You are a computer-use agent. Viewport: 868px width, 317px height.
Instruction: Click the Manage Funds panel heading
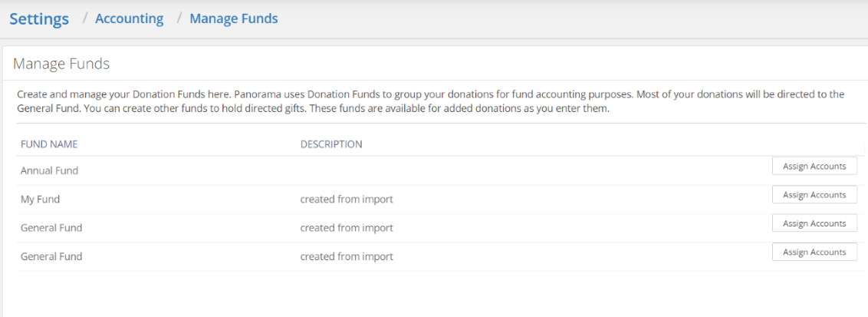(61, 64)
